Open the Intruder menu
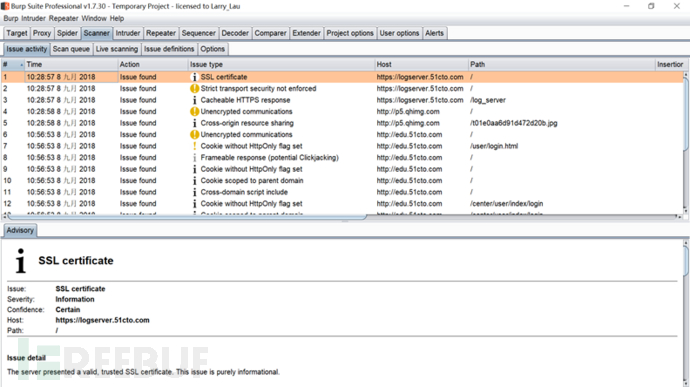 click(x=33, y=18)
